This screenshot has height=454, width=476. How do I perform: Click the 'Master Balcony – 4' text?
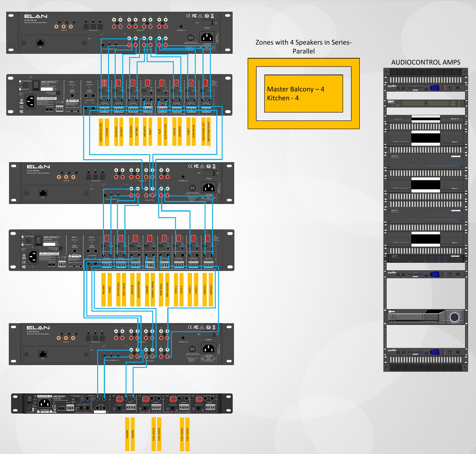296,89
